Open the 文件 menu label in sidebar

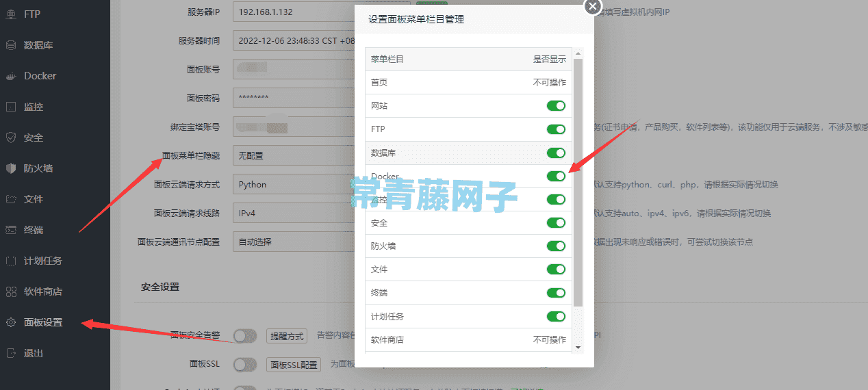coord(34,199)
